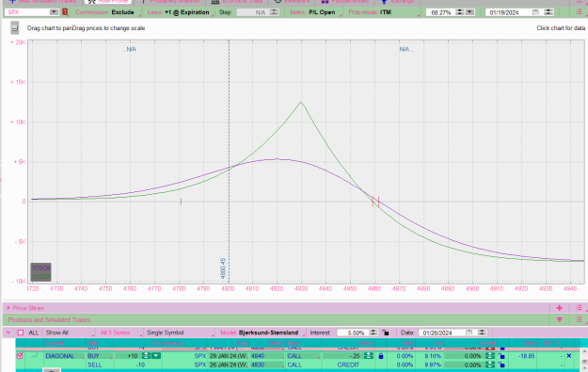Adjust Vol Adj stepper on the BUY leg
Image resolution: width=588 pixels, height=372 pixels.
click(x=490, y=356)
